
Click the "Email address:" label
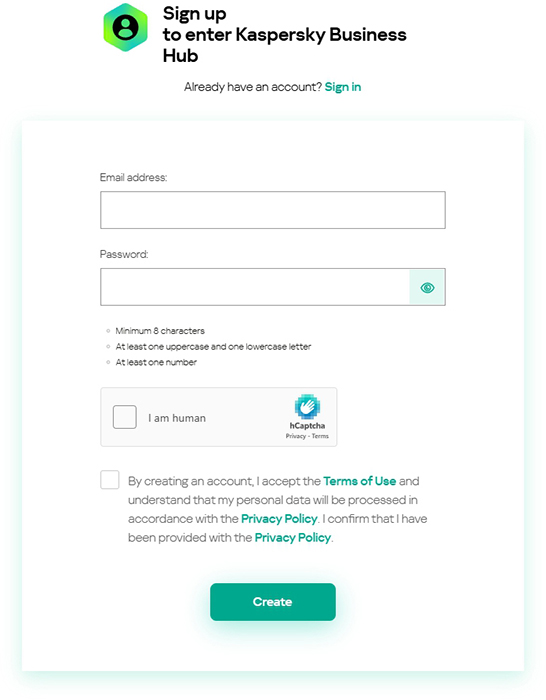pos(133,177)
